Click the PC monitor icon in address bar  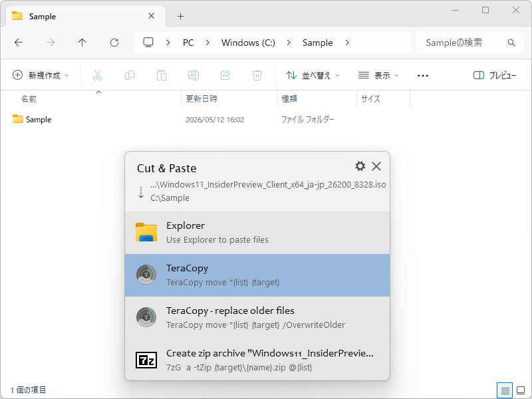coord(148,43)
